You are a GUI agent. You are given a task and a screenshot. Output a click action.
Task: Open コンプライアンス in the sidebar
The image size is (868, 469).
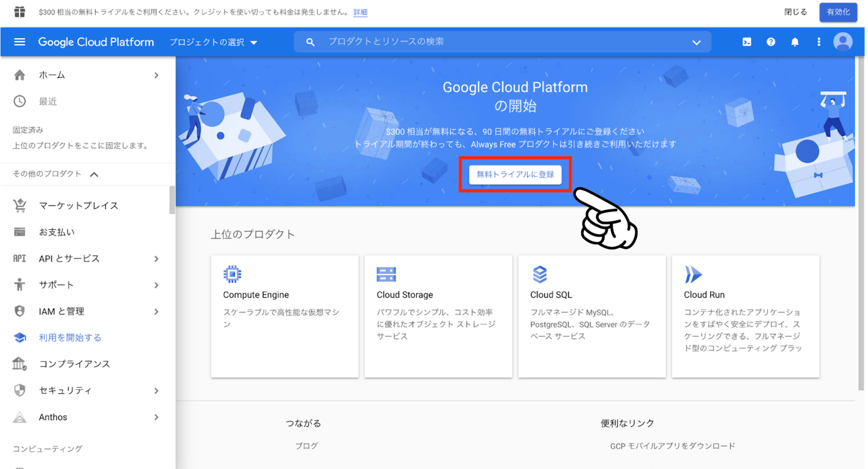75,364
